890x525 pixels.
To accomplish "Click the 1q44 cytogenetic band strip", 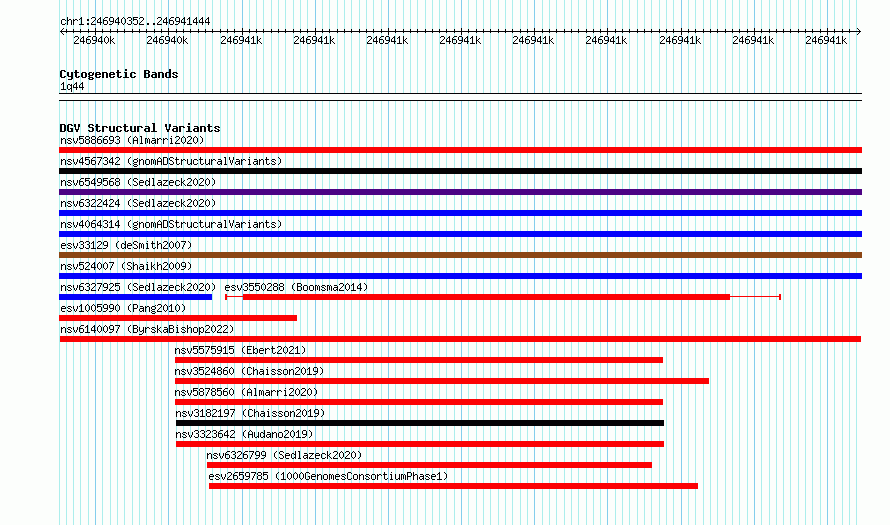I will 460,97.
